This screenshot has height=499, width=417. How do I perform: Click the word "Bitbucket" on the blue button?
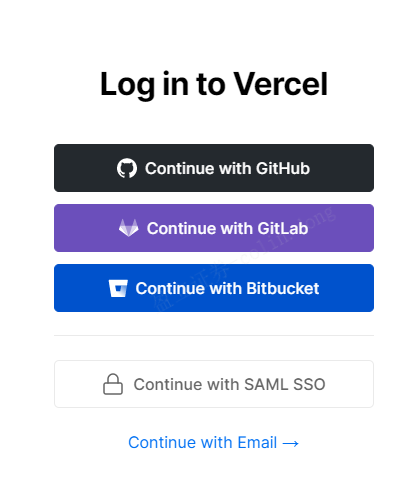click(283, 288)
